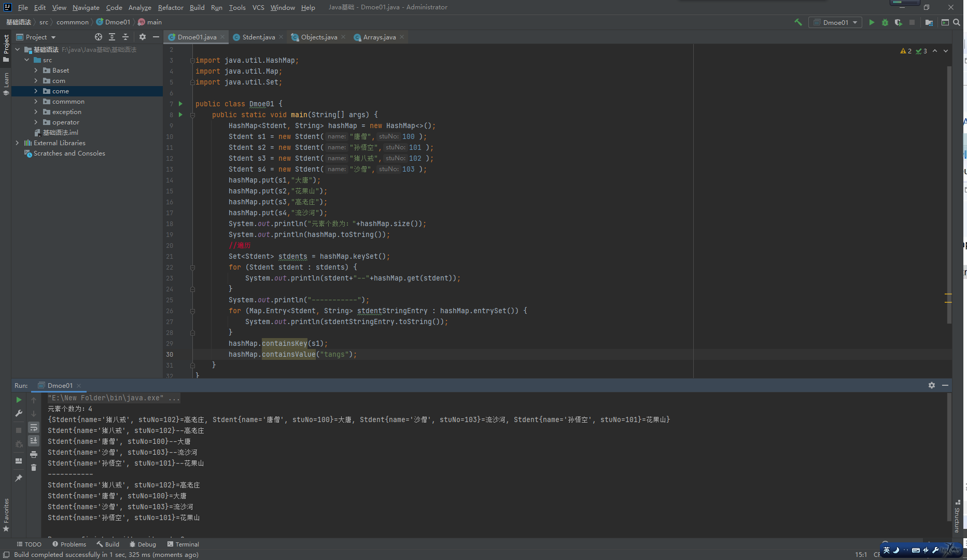Collapse all in Project panel toolbar
967x560 pixels.
coord(125,37)
